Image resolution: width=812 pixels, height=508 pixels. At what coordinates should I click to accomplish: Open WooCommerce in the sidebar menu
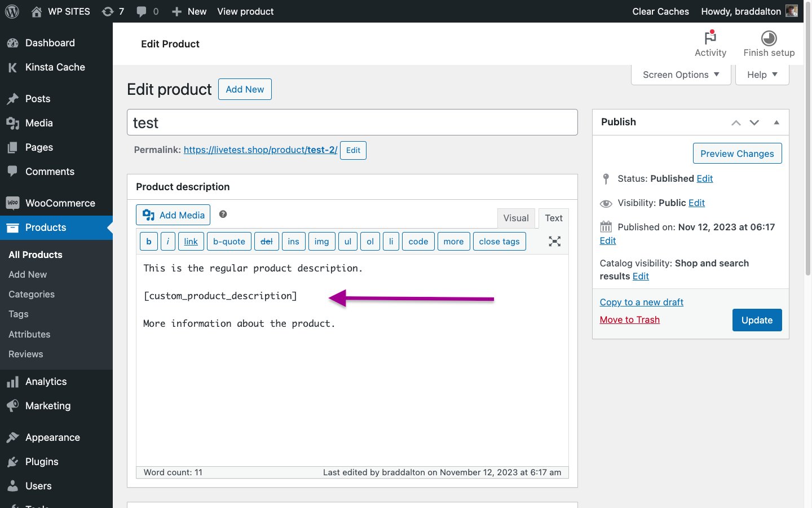click(x=60, y=203)
